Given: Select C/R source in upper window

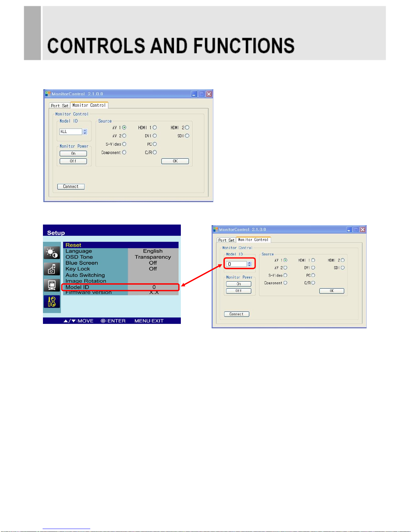Looking at the screenshot, I should (155, 152).
